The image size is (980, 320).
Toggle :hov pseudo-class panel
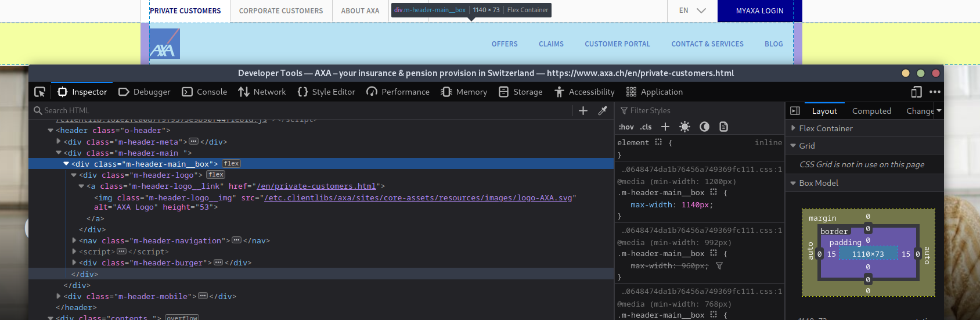pos(626,127)
